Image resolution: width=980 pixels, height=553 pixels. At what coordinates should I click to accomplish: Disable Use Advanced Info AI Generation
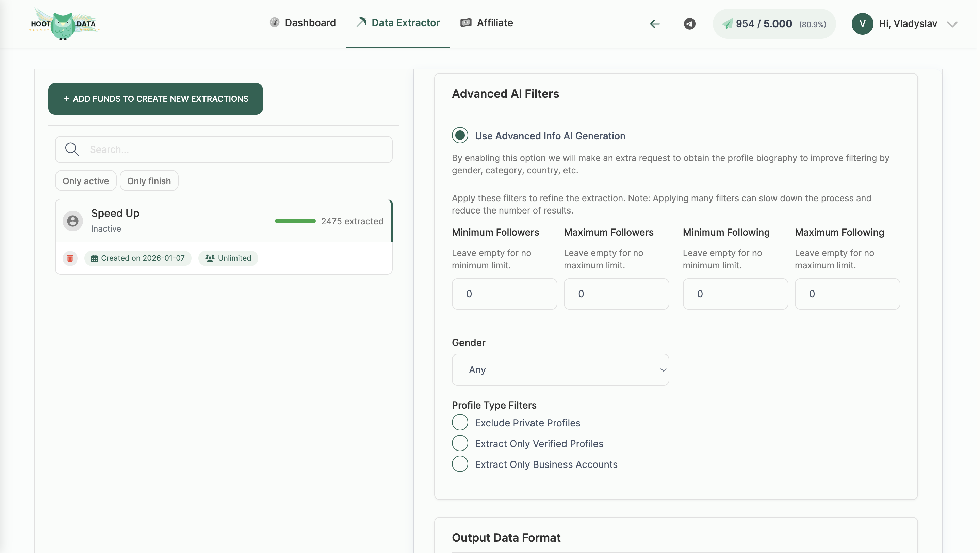[x=460, y=135]
